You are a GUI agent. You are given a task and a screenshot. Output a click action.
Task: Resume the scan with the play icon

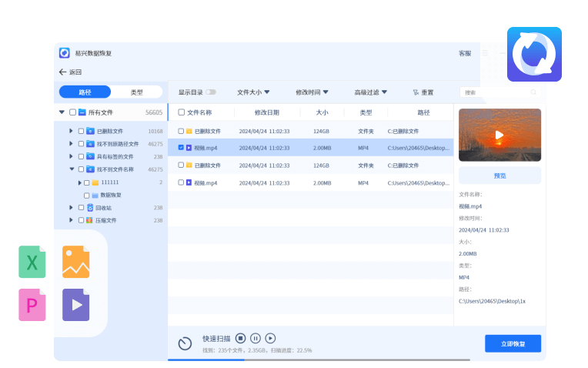(x=270, y=338)
